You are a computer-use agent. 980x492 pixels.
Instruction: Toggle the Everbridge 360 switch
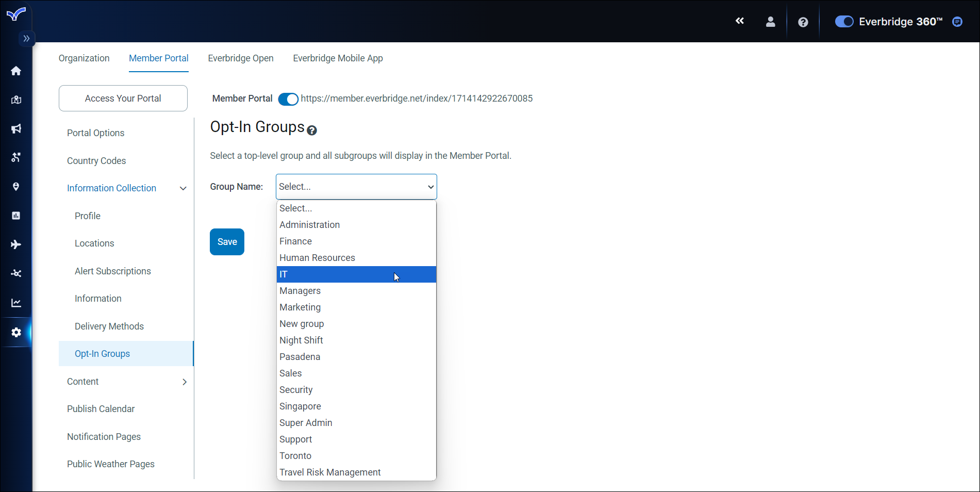(844, 22)
